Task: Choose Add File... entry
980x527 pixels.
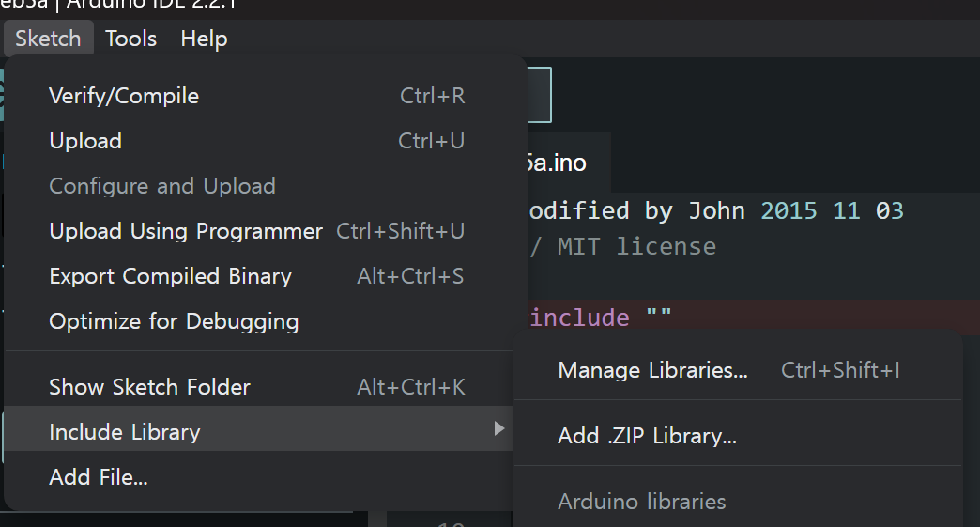Action: [258, 477]
